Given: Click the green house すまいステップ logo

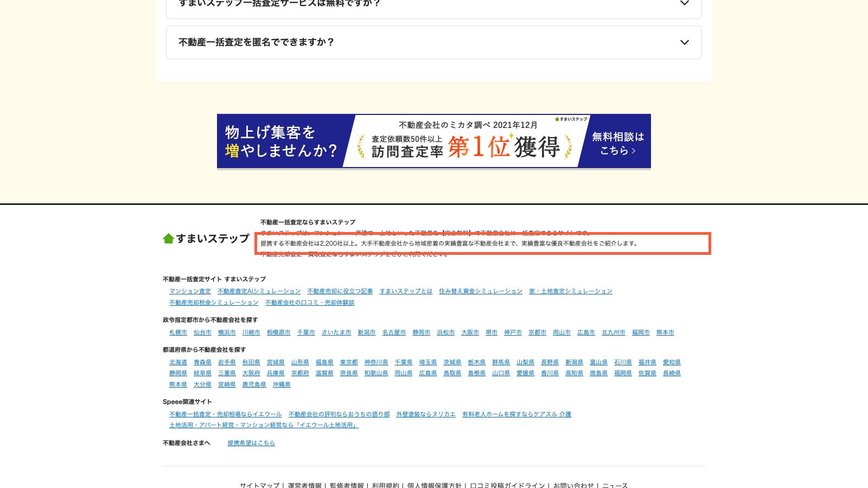Looking at the screenshot, I should [x=206, y=239].
